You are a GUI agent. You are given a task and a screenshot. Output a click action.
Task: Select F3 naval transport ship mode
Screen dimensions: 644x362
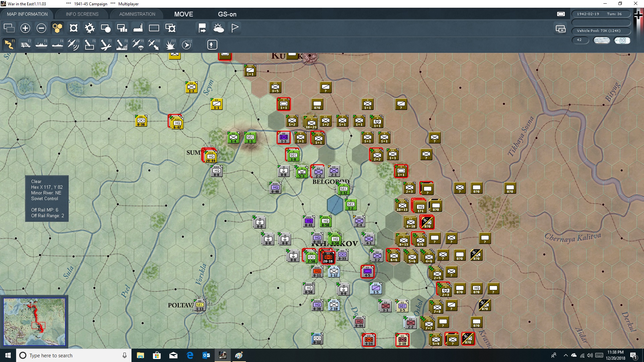click(41, 45)
